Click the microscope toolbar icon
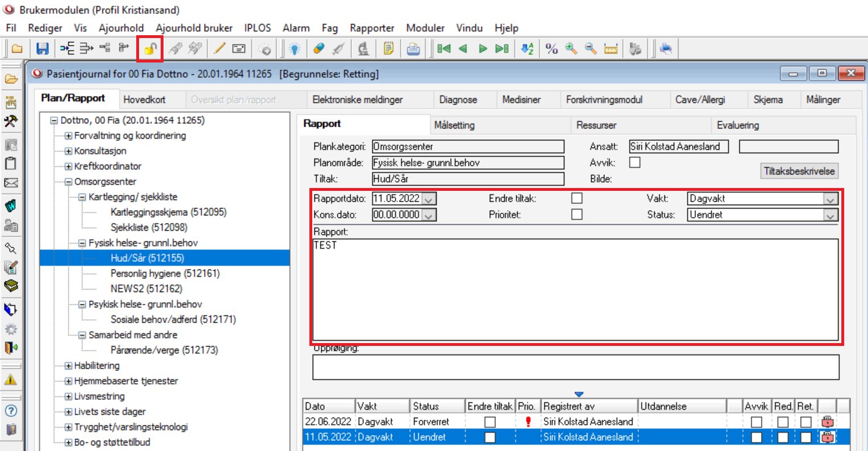The height and width of the screenshot is (451, 868). pyautogui.click(x=364, y=49)
